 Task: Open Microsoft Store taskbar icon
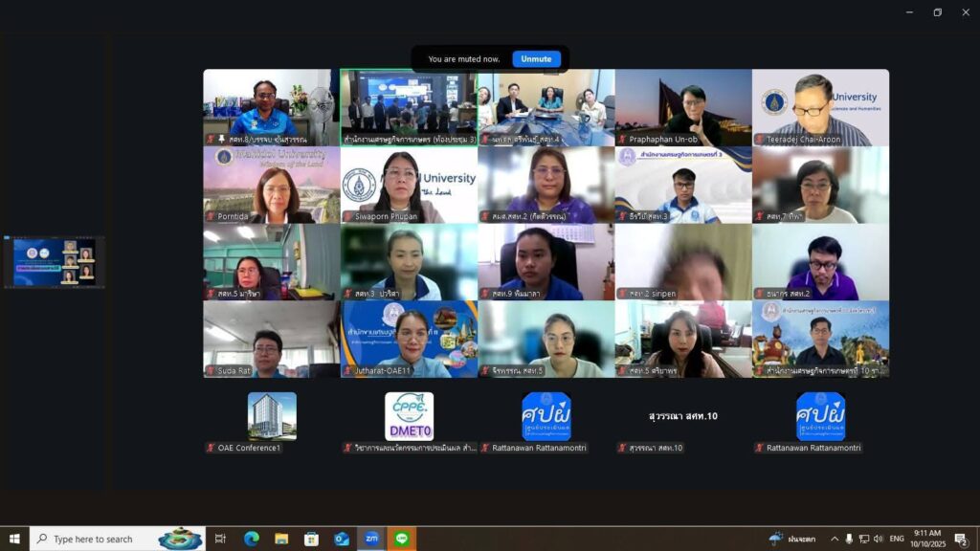click(x=311, y=539)
